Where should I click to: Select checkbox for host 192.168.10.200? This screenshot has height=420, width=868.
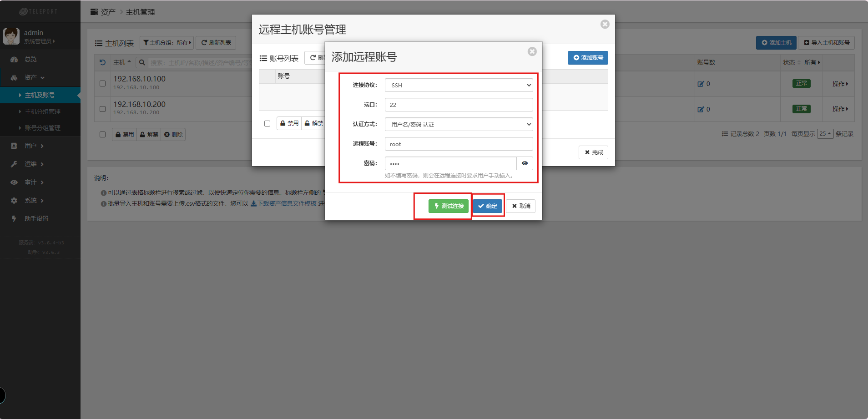coord(102,109)
